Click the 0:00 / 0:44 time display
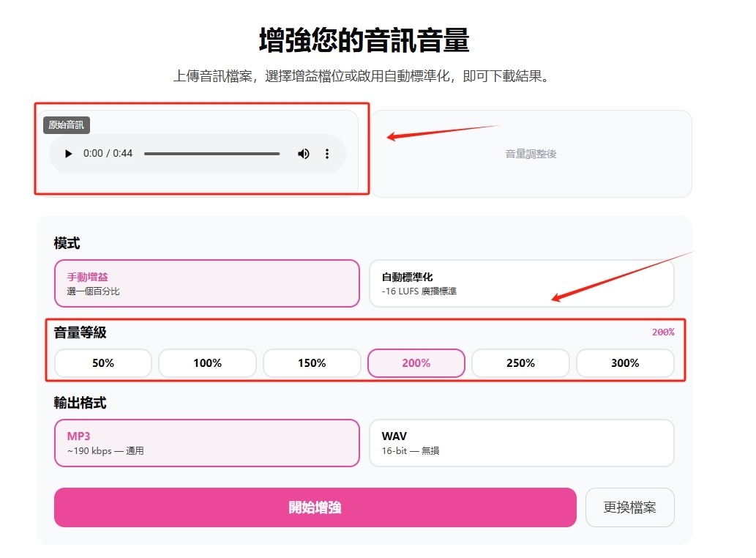This screenshot has width=756, height=558. [x=108, y=153]
